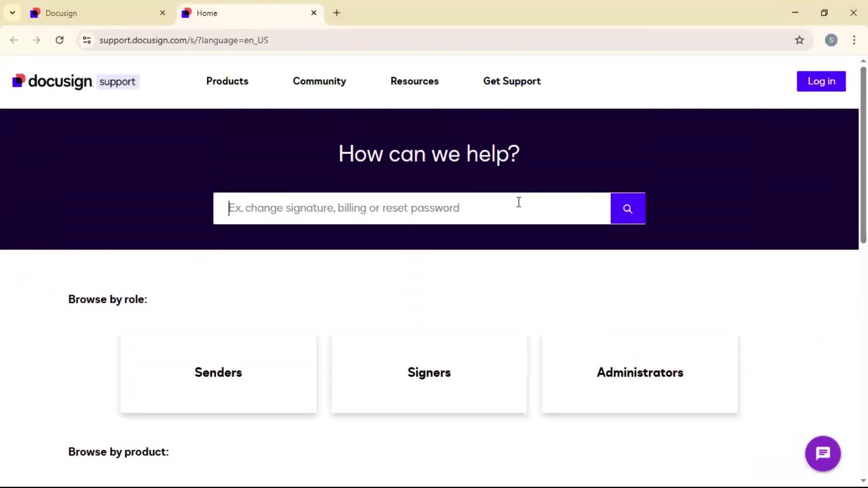Click the 'How can we help?' heading
The height and width of the screenshot is (488, 868).
[x=429, y=154]
